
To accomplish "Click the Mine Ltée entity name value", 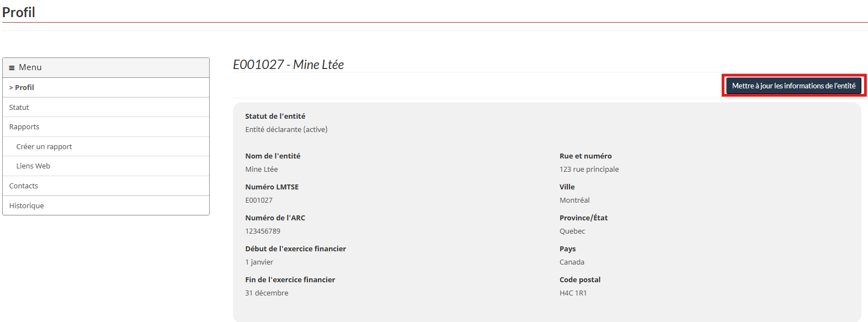I will pos(262,169).
